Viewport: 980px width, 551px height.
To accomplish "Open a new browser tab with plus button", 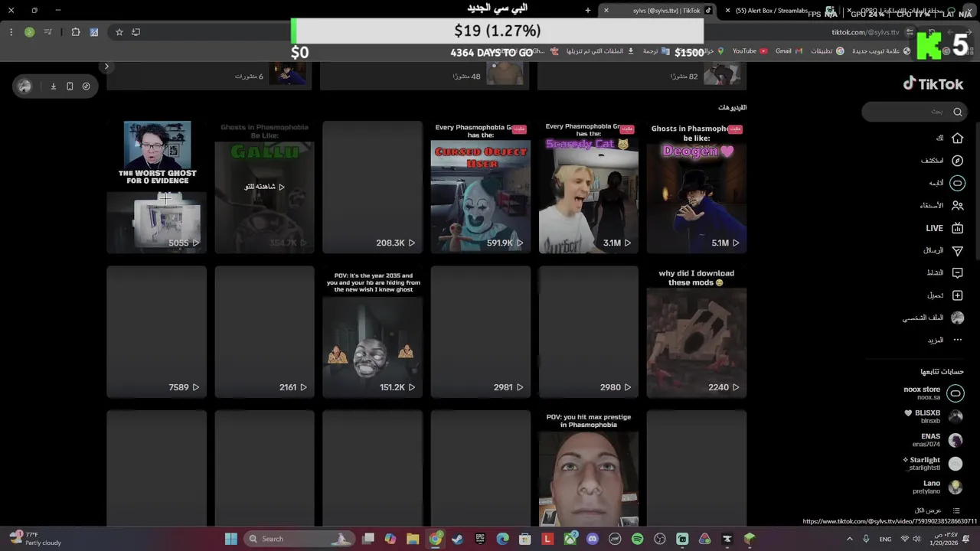I will pyautogui.click(x=588, y=11).
